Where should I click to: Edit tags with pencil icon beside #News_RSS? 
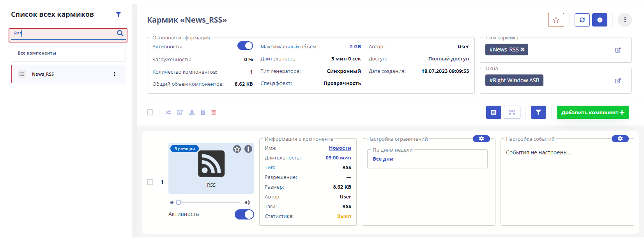pos(618,50)
